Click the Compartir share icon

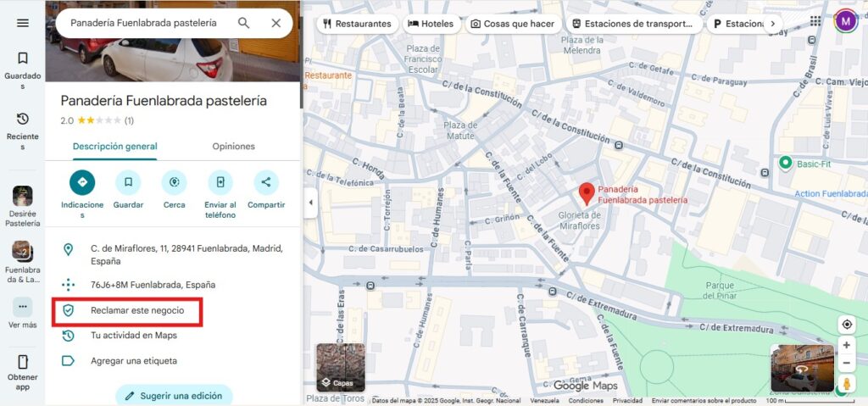tap(266, 182)
